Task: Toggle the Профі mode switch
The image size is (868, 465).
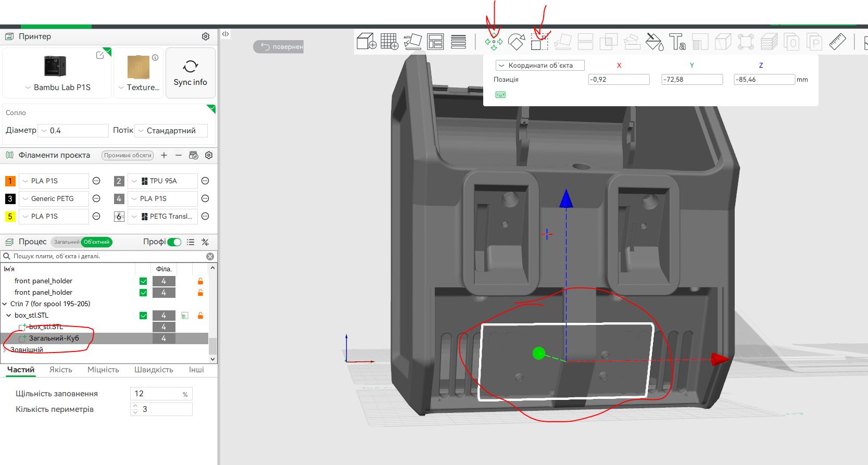Action: tap(174, 242)
